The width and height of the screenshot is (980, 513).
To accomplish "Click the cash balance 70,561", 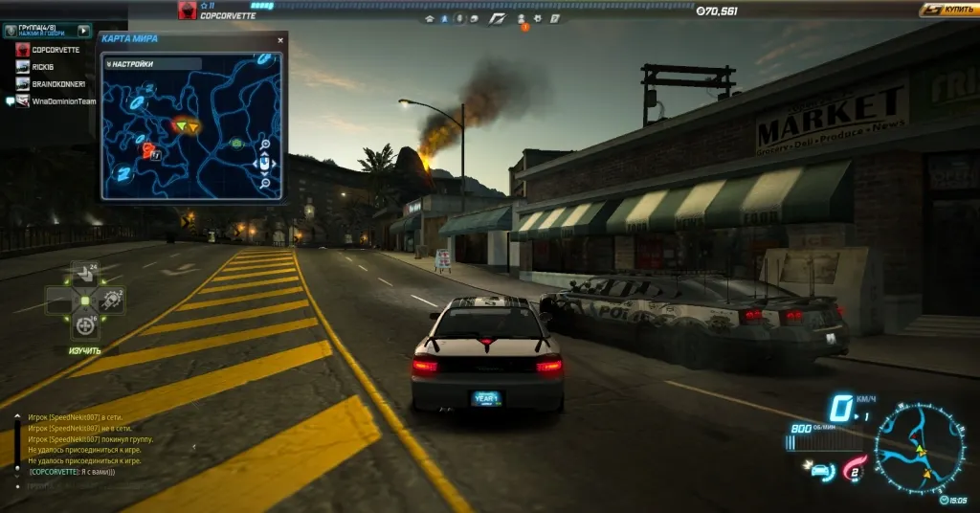I will pos(717,11).
